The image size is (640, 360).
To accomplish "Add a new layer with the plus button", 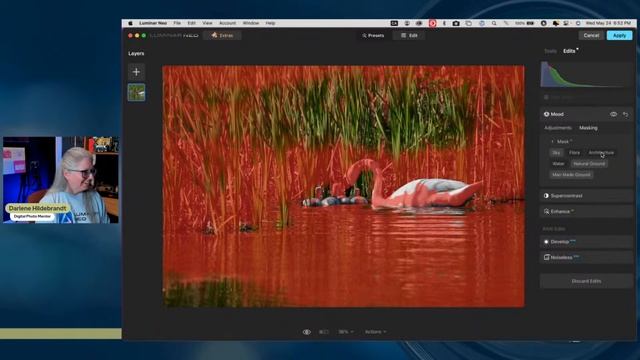I will (x=136, y=72).
